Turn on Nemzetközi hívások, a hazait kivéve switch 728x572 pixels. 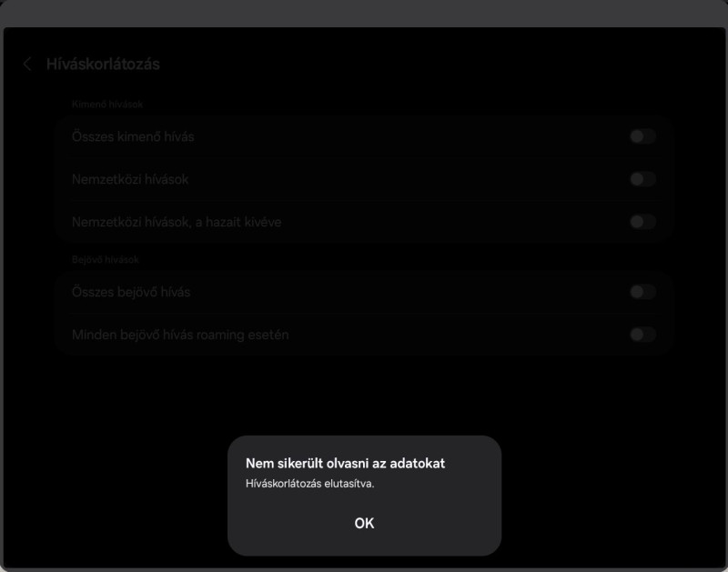pyautogui.click(x=642, y=222)
